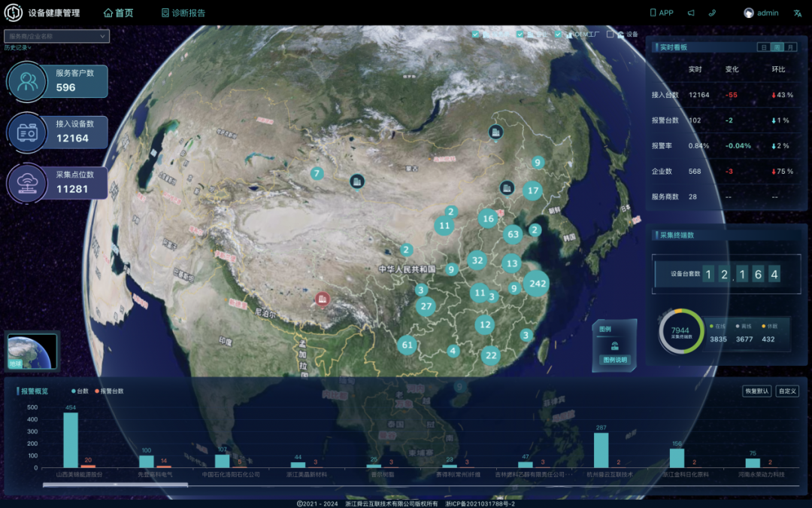Check the 设备 map layer checkbox
This screenshot has height=508, width=812.
point(610,34)
